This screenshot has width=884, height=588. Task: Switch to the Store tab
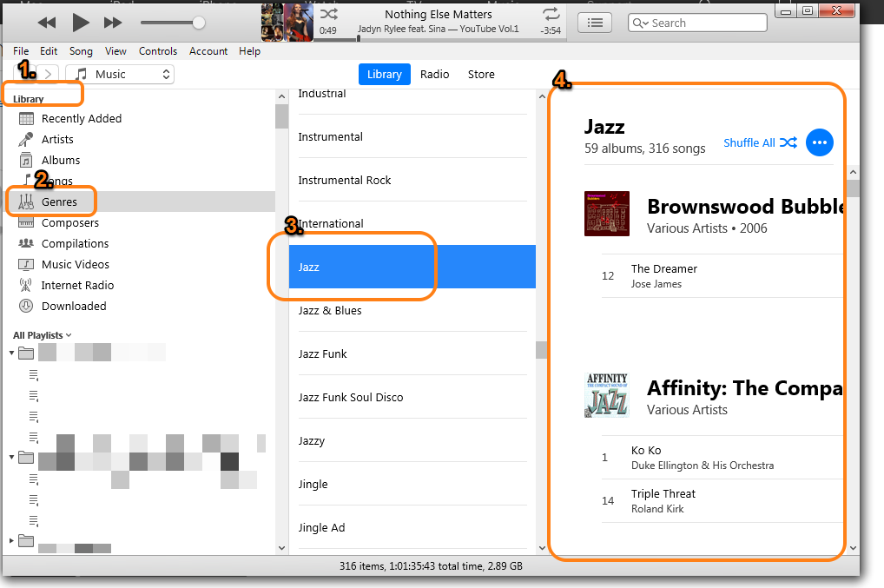coord(481,74)
